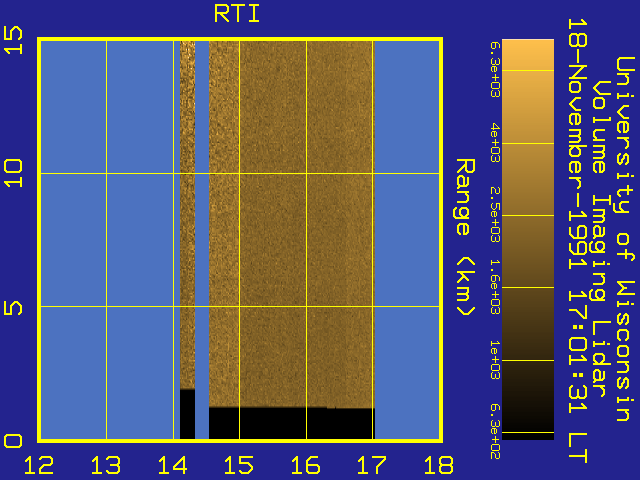This screenshot has height=480, width=640.
Task: Select x-axis tick label 14
Action: pyautogui.click(x=173, y=465)
